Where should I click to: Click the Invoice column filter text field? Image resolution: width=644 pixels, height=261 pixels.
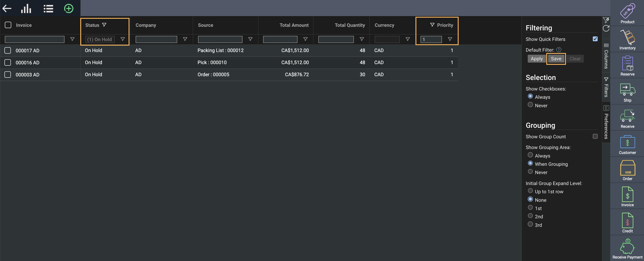34,39
